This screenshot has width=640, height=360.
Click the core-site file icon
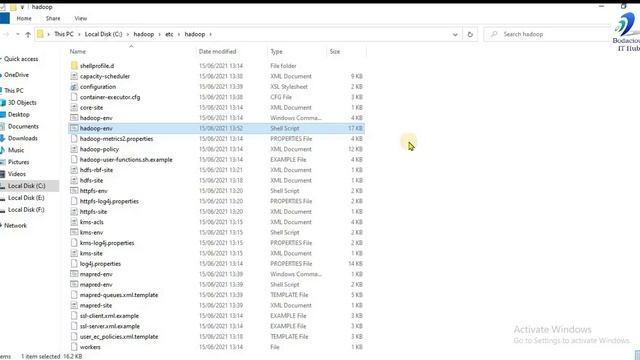(x=74, y=107)
